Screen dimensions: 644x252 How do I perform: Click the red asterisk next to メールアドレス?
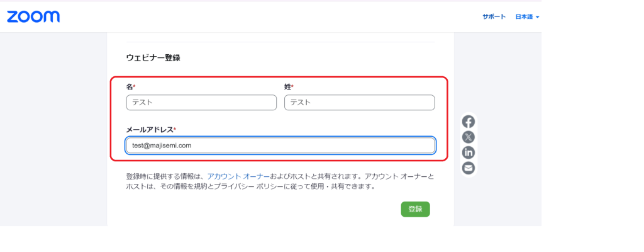click(x=175, y=129)
